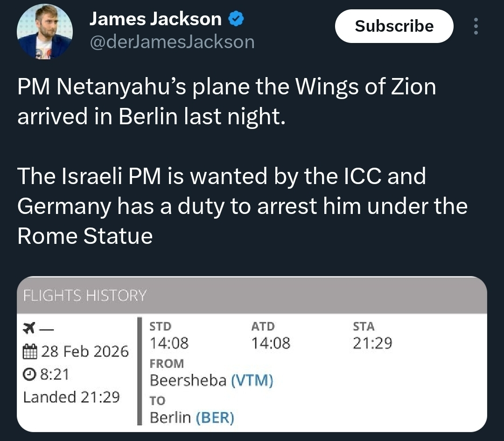Click the Beersheba origin city name

[188, 381]
